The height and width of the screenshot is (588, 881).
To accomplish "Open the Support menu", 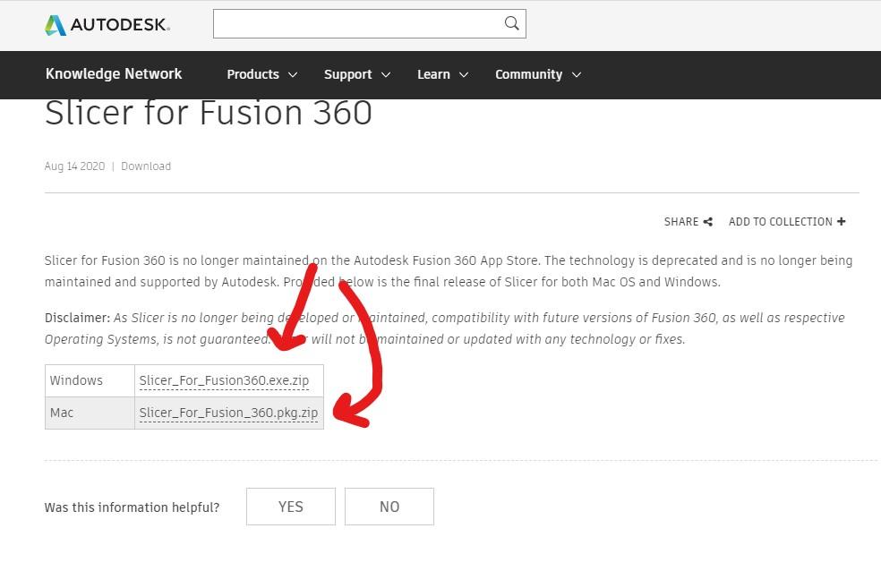I will pyautogui.click(x=347, y=74).
